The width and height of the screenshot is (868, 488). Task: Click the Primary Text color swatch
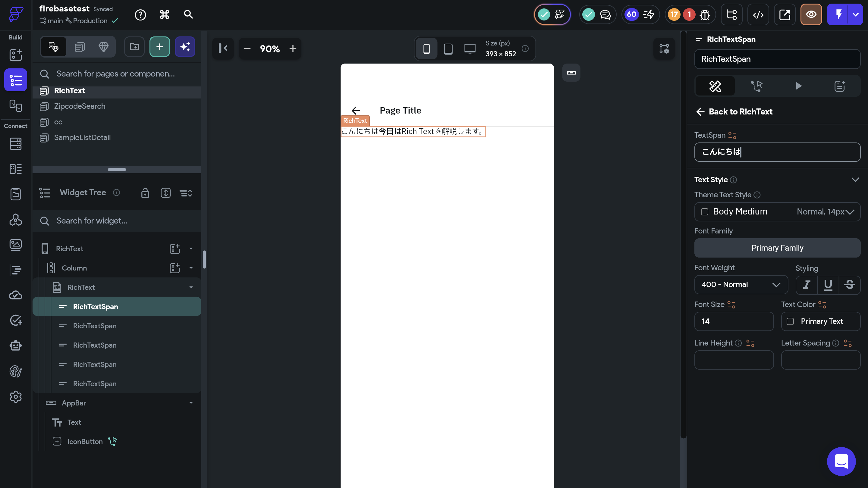tap(790, 322)
